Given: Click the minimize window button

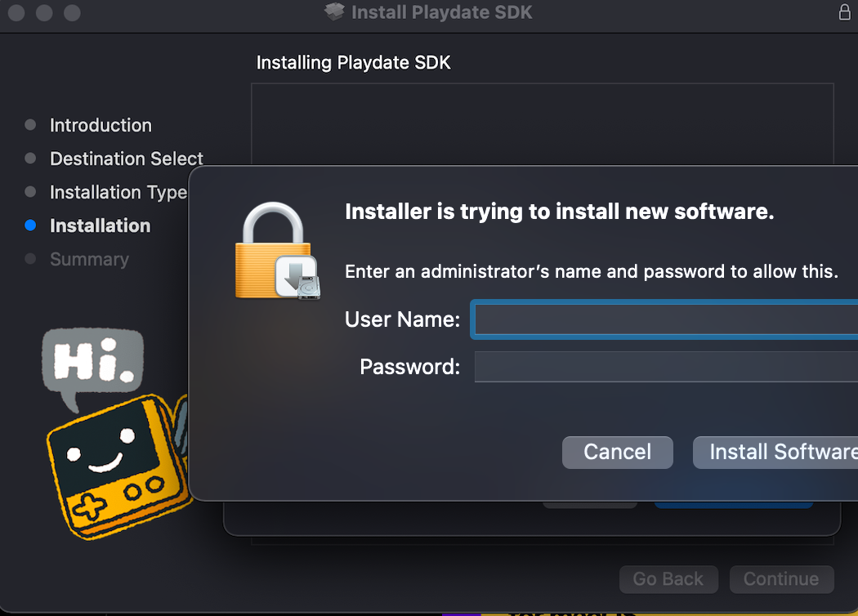Looking at the screenshot, I should (44, 12).
